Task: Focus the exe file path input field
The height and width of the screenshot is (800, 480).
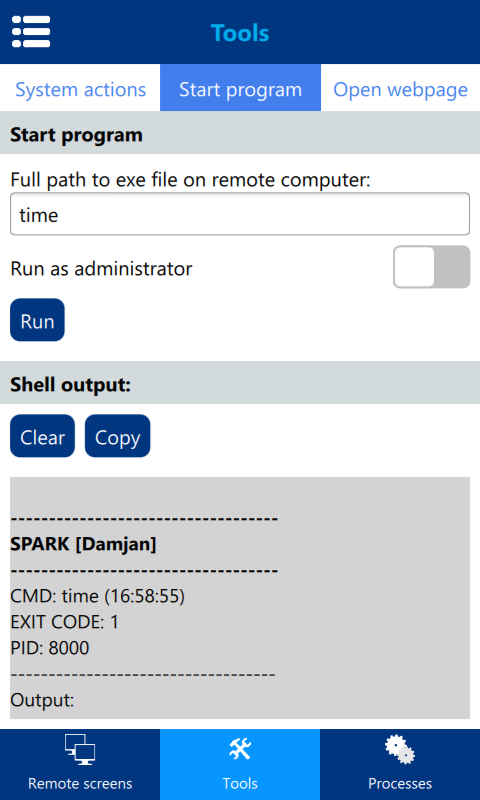Action: pyautogui.click(x=240, y=214)
